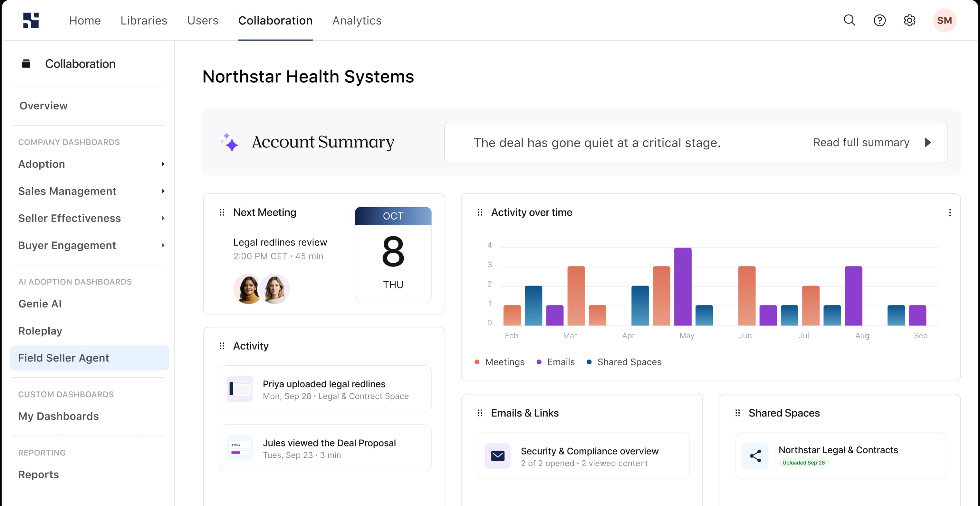
Task: Open the SM user avatar menu
Action: coord(944,20)
